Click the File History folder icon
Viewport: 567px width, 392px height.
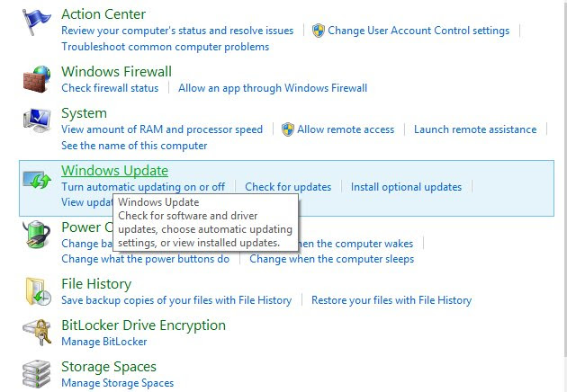tap(36, 291)
